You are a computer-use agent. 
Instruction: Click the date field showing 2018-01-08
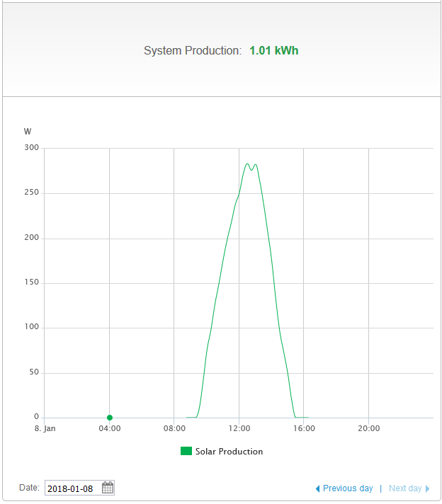click(x=79, y=488)
